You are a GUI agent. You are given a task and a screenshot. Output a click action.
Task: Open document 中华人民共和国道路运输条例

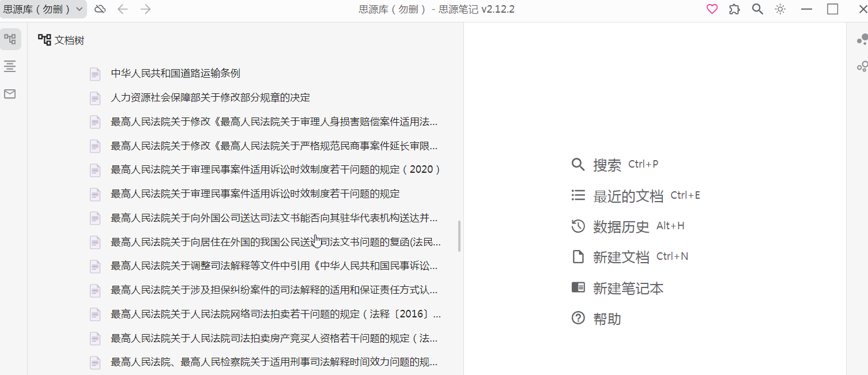(x=175, y=73)
